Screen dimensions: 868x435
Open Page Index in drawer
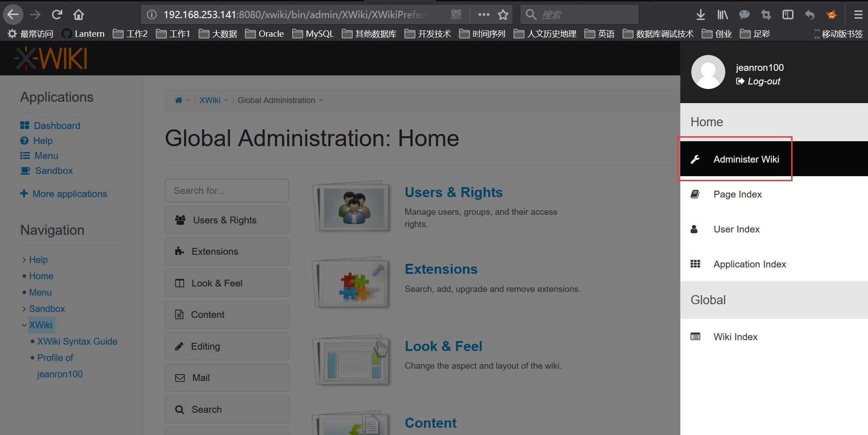774,194
